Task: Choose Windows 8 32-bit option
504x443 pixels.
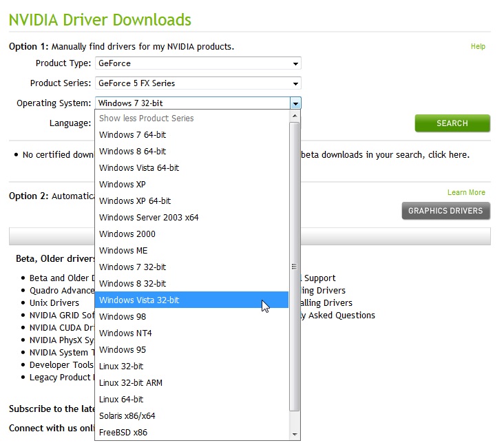Action: click(x=192, y=284)
